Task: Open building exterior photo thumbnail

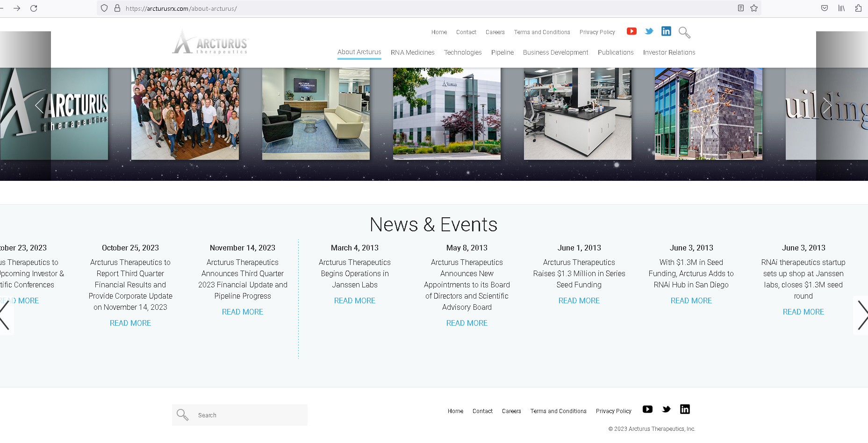Action: tap(447, 114)
